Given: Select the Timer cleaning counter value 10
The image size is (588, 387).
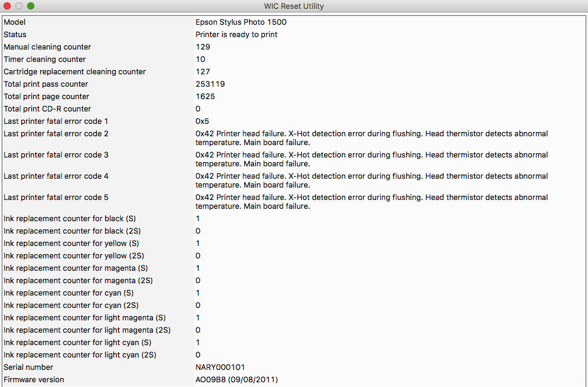Looking at the screenshot, I should coord(201,59).
